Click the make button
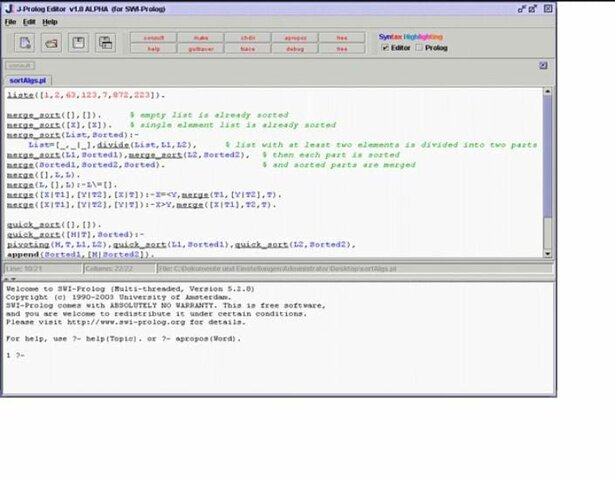The width and height of the screenshot is (615, 480). 201,38
